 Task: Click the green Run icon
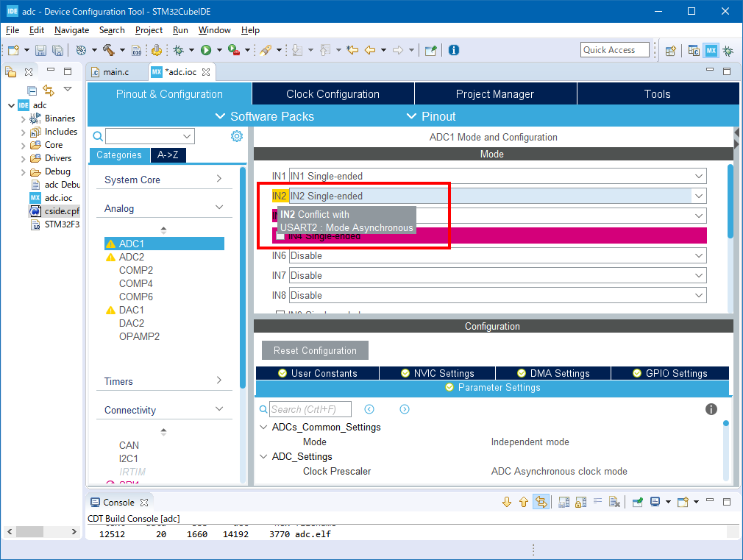click(206, 50)
